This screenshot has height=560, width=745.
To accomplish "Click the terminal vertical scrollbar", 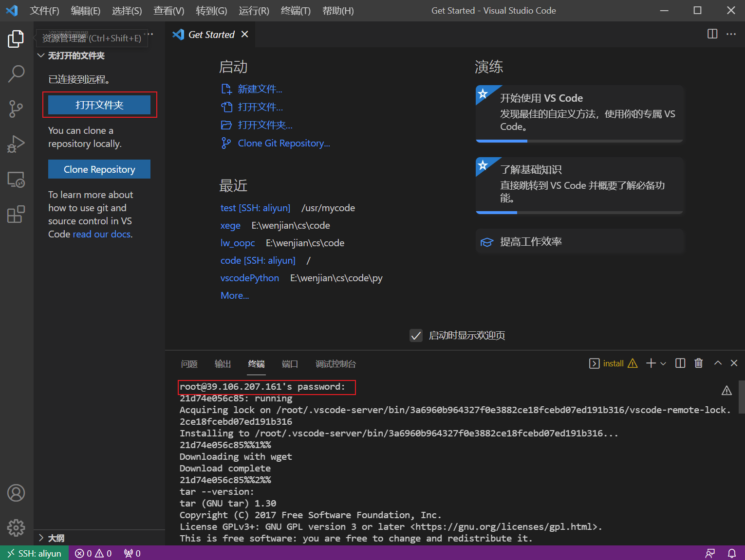I will (x=742, y=397).
